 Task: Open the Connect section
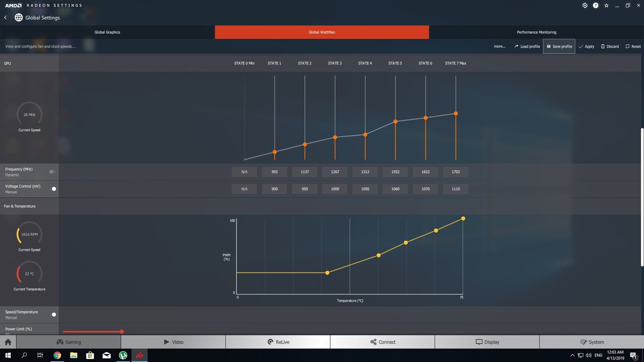point(382,342)
